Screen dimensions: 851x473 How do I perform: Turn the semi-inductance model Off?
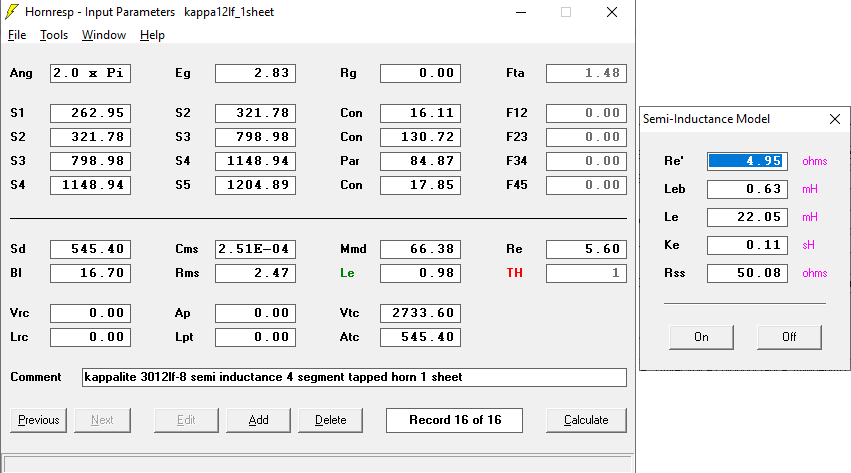coord(789,337)
